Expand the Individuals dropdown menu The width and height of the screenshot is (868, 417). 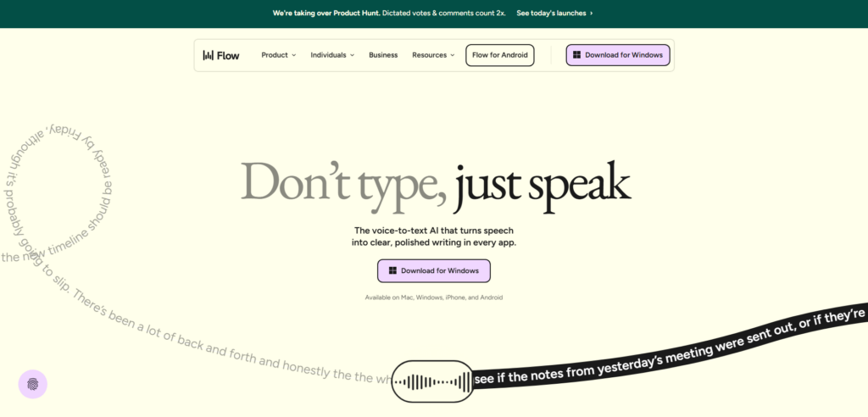332,55
